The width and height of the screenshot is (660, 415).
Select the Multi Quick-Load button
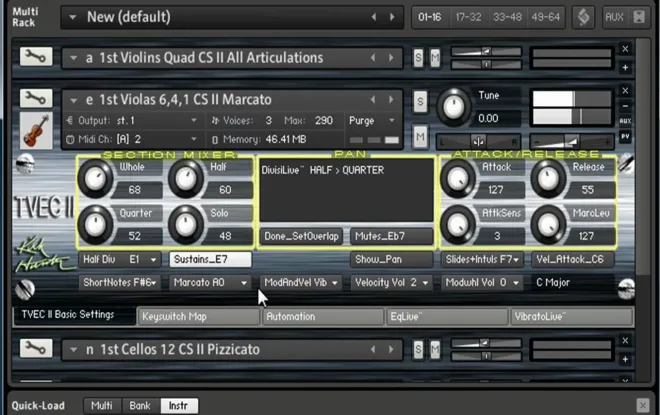point(102,406)
